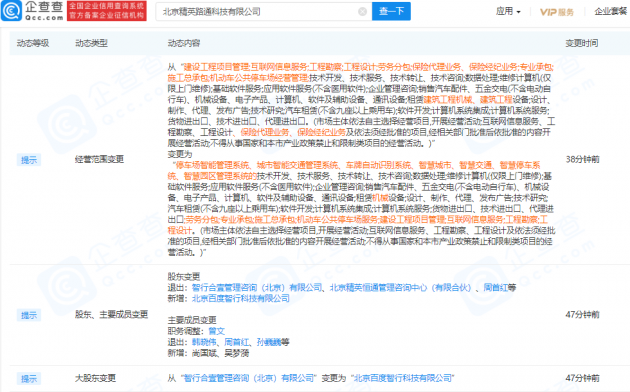Open the 曾文 link under 职务调整
Viewport: 630px width, 392px height.
[216, 331]
